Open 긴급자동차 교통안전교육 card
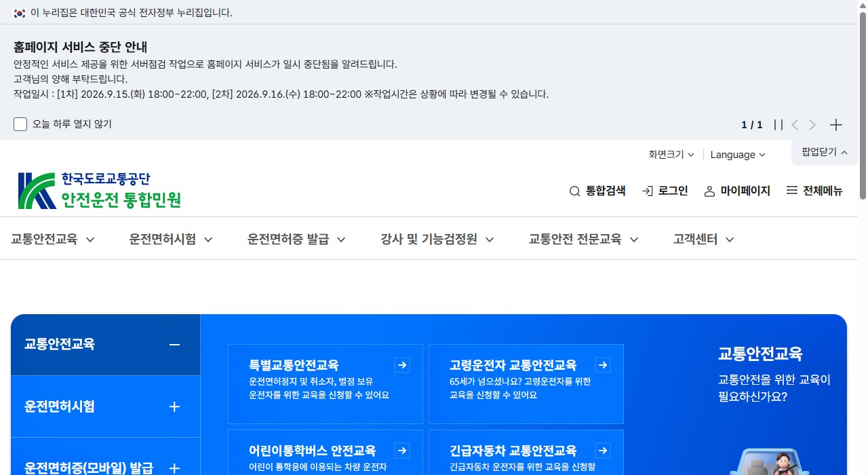 click(526, 452)
